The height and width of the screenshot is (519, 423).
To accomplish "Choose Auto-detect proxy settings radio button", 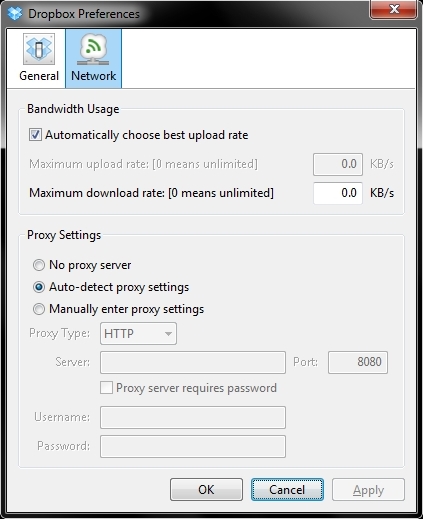I will [x=39, y=287].
